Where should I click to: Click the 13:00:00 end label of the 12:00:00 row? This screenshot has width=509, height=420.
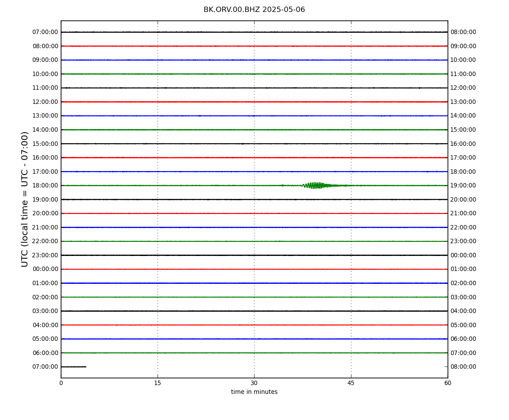[x=463, y=102]
